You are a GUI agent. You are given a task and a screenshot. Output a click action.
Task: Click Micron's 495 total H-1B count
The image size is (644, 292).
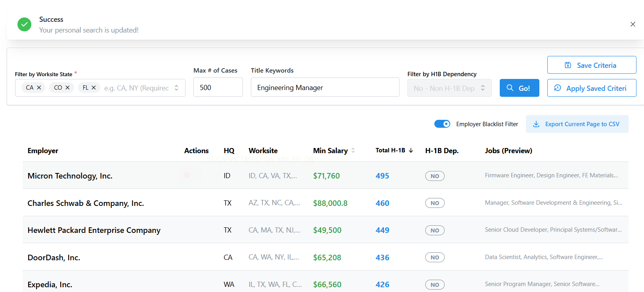[x=382, y=176]
